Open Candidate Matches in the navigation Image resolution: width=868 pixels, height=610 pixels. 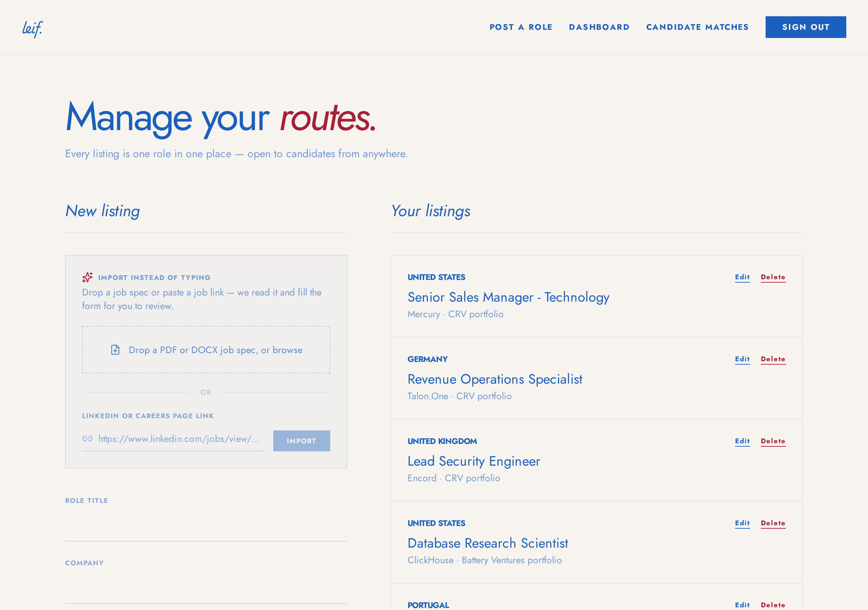point(697,27)
